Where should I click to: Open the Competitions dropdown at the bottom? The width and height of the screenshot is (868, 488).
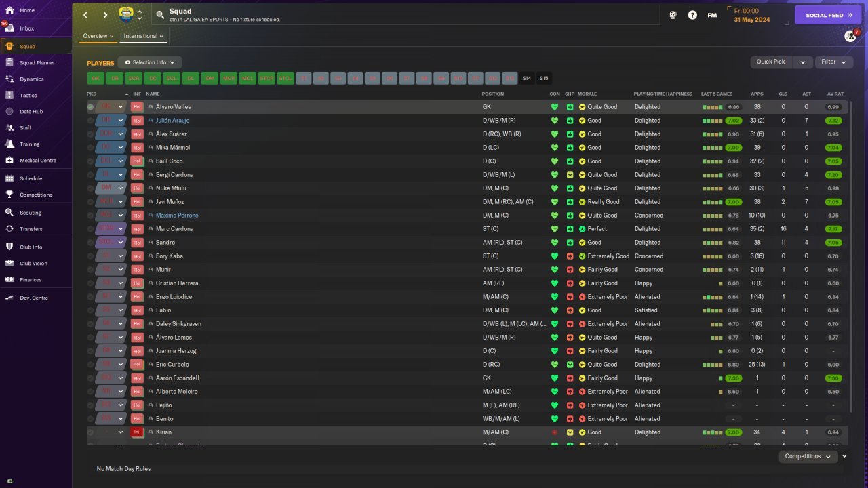[808, 456]
